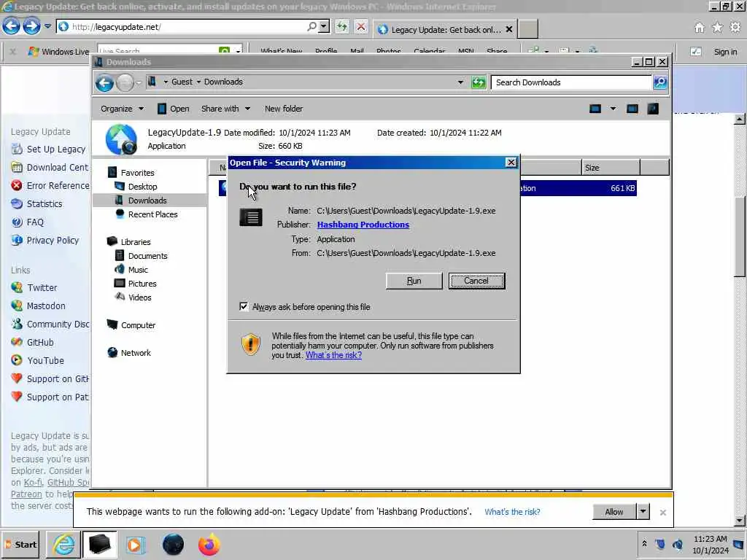Refresh the page in Internet Explorer
The height and width of the screenshot is (560, 747).
click(341, 27)
